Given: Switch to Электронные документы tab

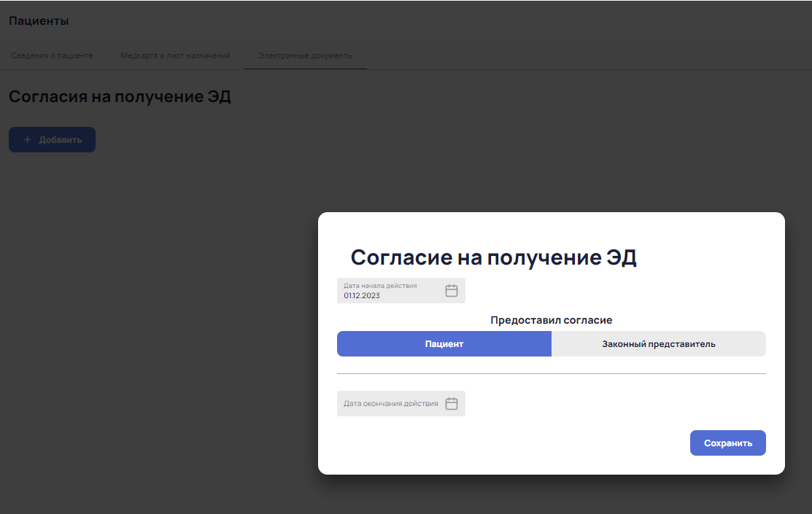Looking at the screenshot, I should pos(306,55).
